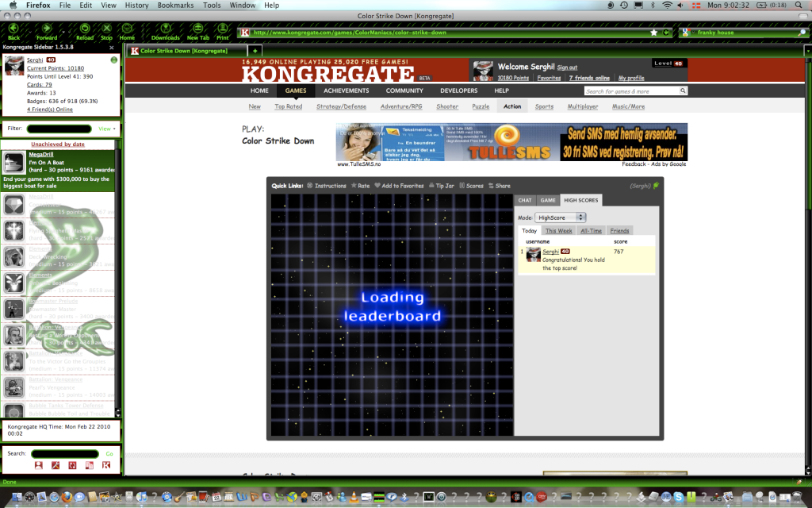
Task: Open Finder from the Dock
Action: tap(17, 497)
